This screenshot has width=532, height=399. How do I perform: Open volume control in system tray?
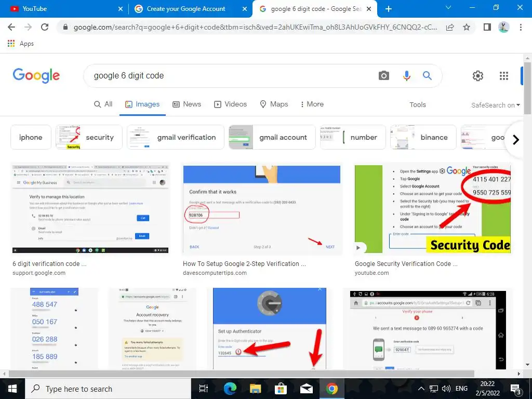tap(446, 389)
